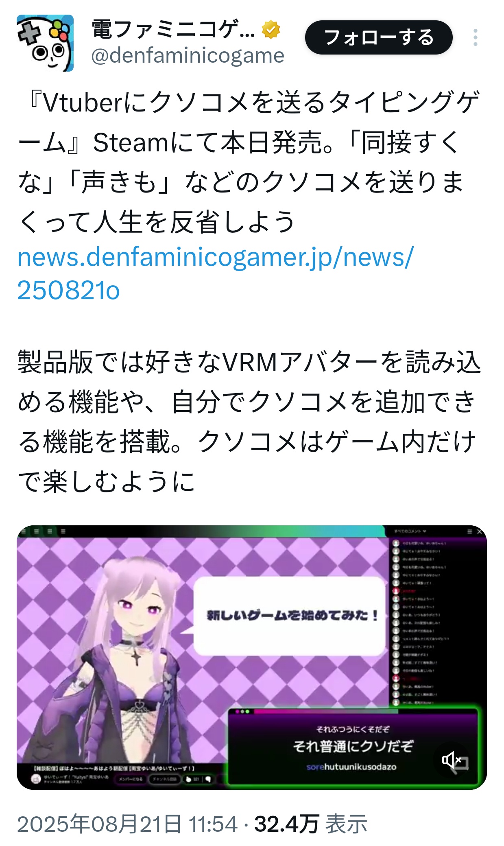Click the gold verified badge
The height and width of the screenshot is (846, 504).
[271, 30]
